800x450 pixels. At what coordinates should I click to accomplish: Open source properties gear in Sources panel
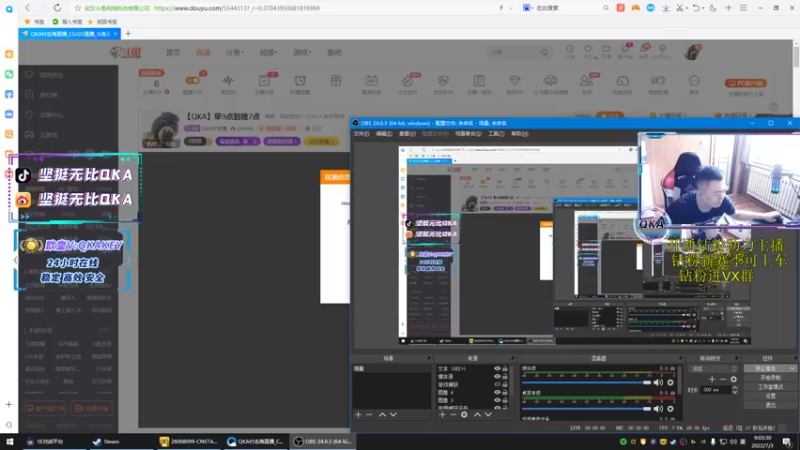coord(464,415)
